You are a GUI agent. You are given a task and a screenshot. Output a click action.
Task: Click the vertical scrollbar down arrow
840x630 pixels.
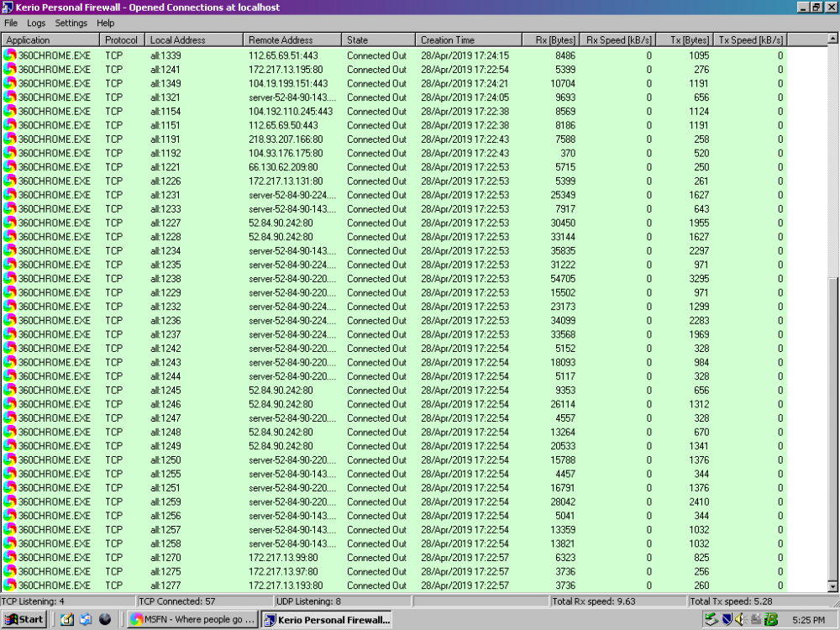(832, 586)
